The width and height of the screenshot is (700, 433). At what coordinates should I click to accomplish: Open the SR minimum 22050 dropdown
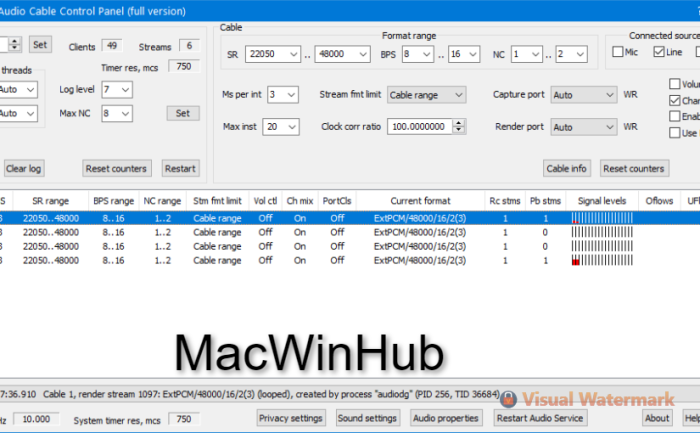(x=273, y=54)
